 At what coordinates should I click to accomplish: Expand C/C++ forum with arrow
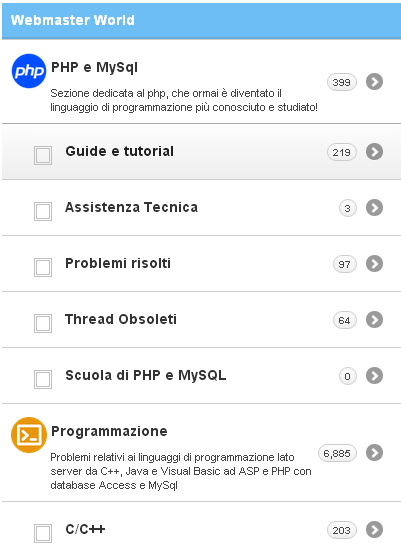coord(375,530)
